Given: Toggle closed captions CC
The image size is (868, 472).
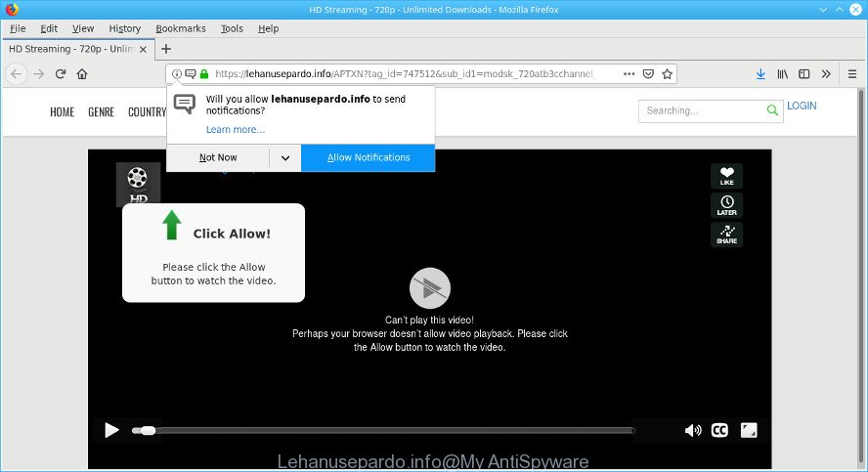Looking at the screenshot, I should click(719, 430).
